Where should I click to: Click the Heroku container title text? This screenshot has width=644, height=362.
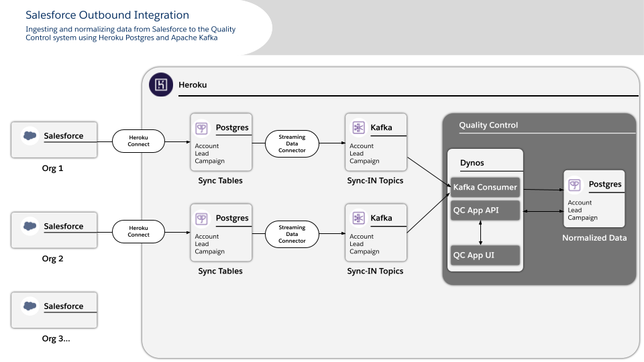coord(193,85)
